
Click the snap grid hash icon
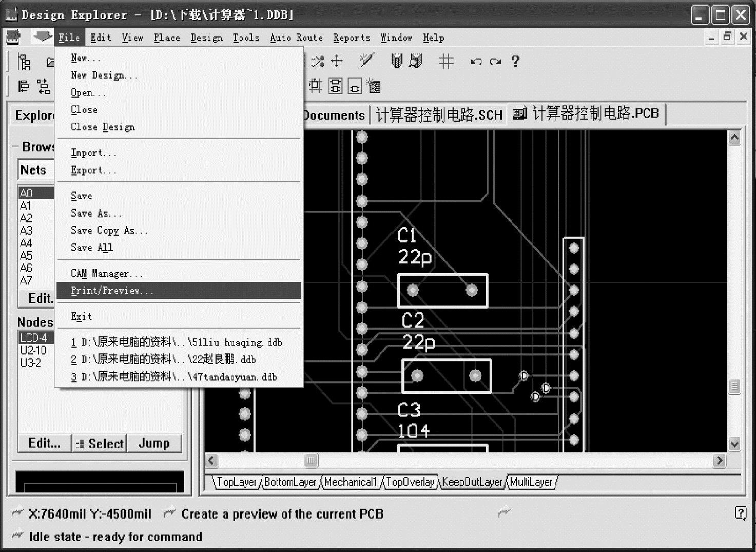point(446,62)
